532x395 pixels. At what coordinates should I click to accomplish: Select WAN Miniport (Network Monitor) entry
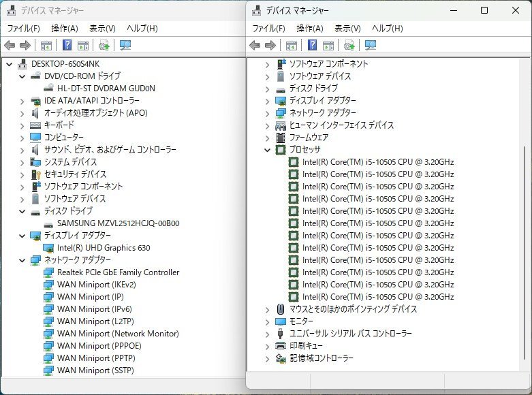point(118,334)
